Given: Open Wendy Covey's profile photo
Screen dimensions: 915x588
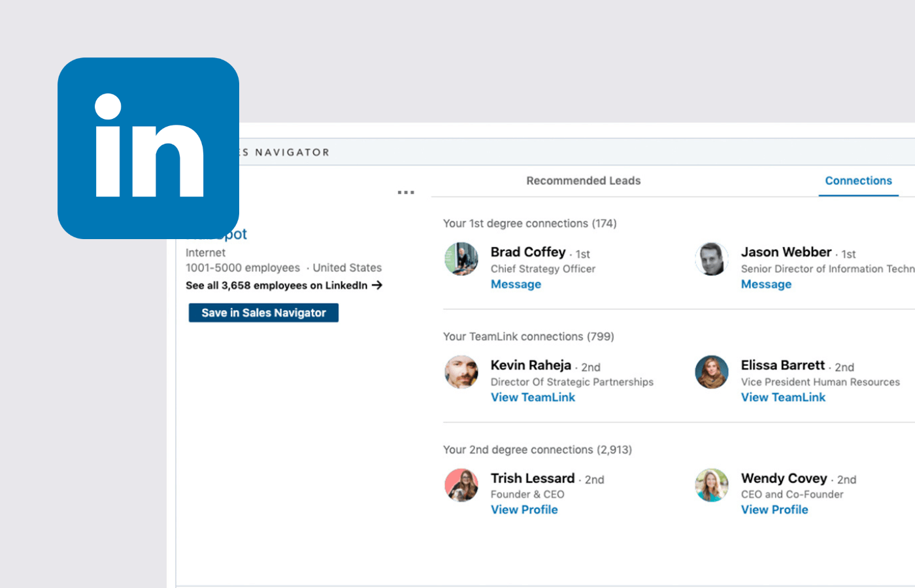Looking at the screenshot, I should (x=712, y=485).
